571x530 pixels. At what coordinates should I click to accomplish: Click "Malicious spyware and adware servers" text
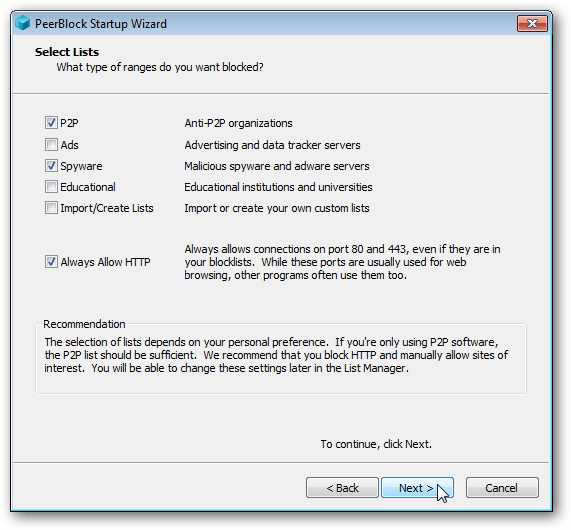click(277, 166)
